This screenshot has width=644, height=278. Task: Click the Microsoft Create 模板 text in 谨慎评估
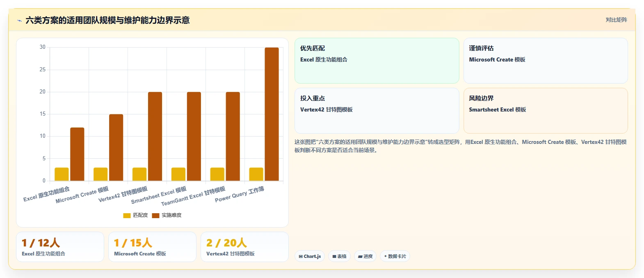(497, 59)
